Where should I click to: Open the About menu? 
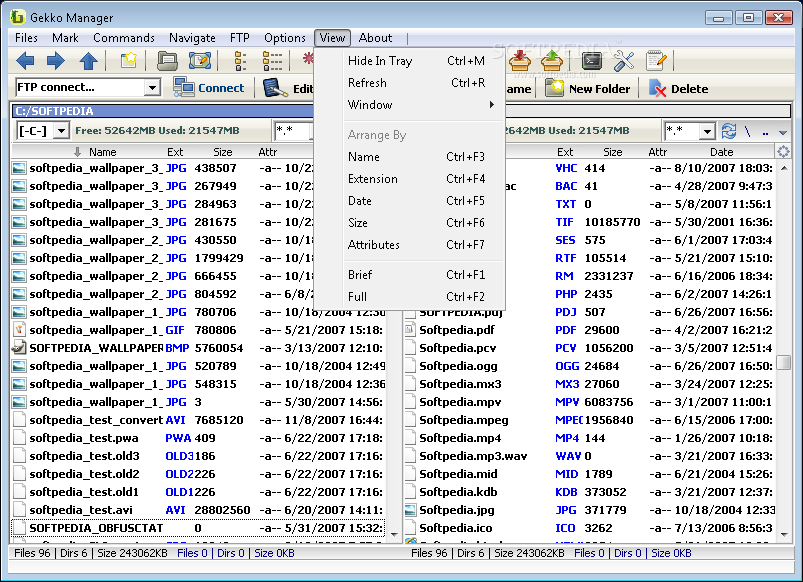pyautogui.click(x=375, y=38)
